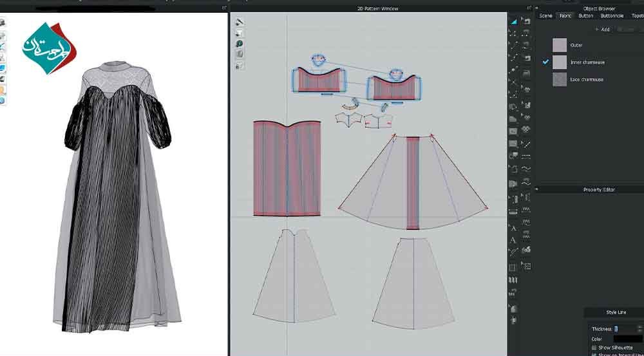The width and height of the screenshot is (644, 356).
Task: Click the wavy-line tool in right toolbar column
Action: tap(526, 169)
